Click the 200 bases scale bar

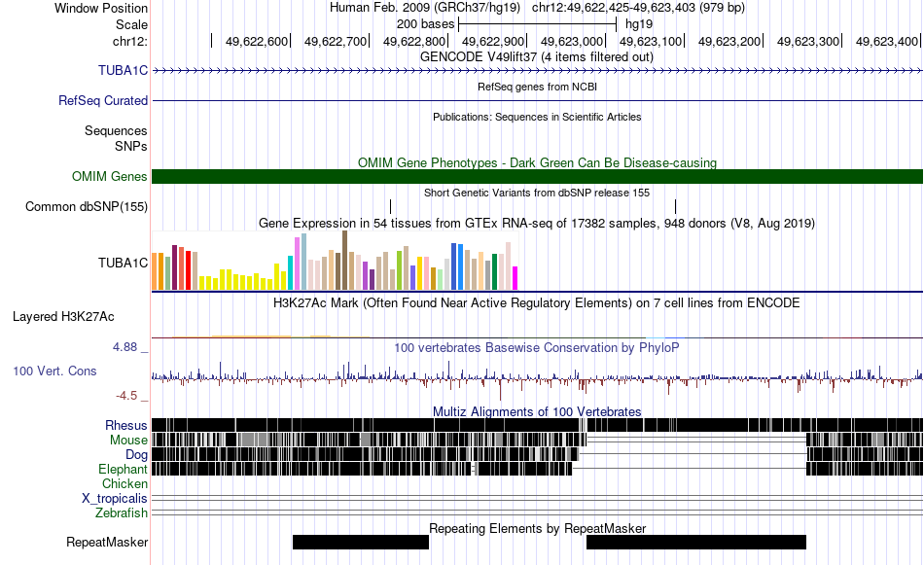tap(537, 24)
